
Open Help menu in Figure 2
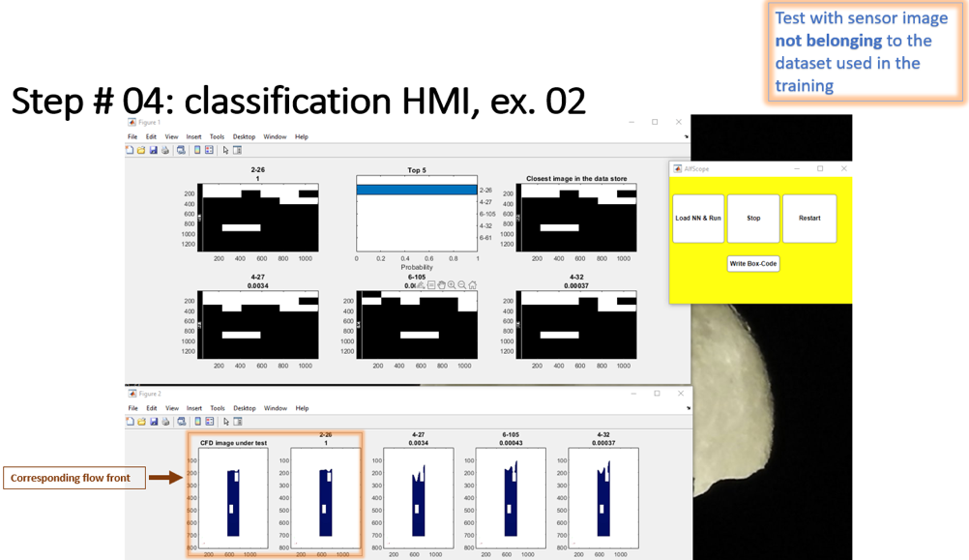[x=302, y=408]
